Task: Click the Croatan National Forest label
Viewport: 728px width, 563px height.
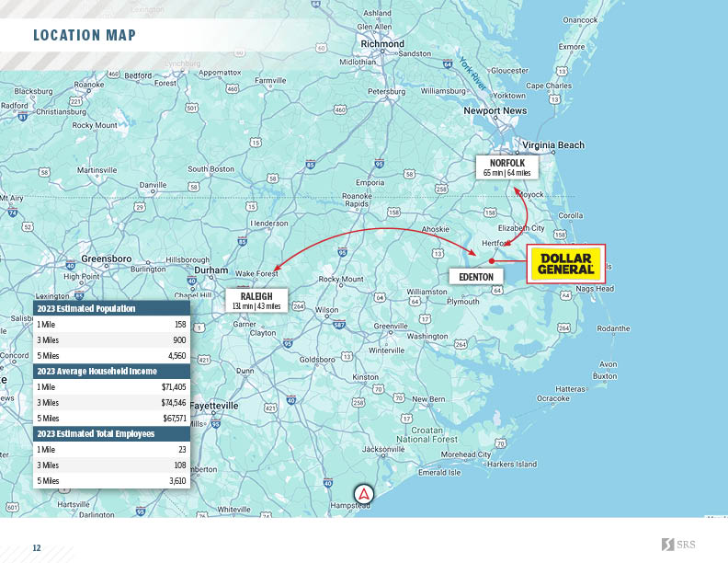Action: [x=427, y=435]
